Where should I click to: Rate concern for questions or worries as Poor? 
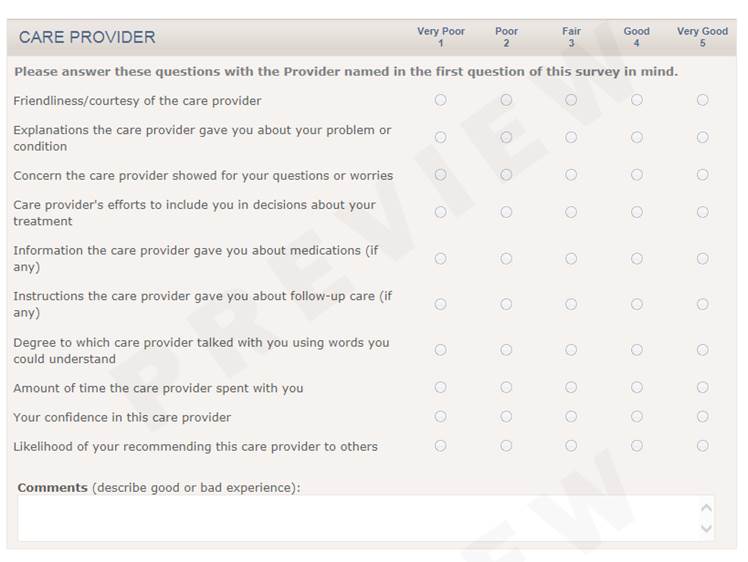pos(506,175)
